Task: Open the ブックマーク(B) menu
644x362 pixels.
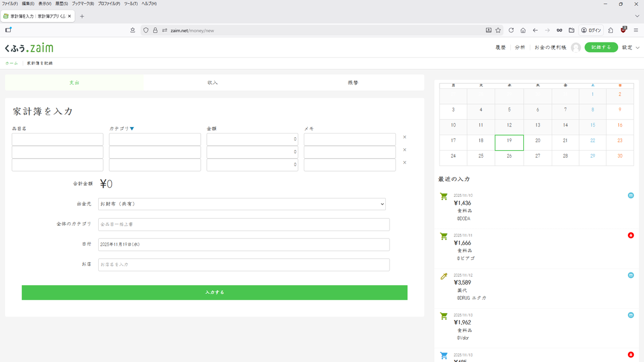Action: point(83,4)
